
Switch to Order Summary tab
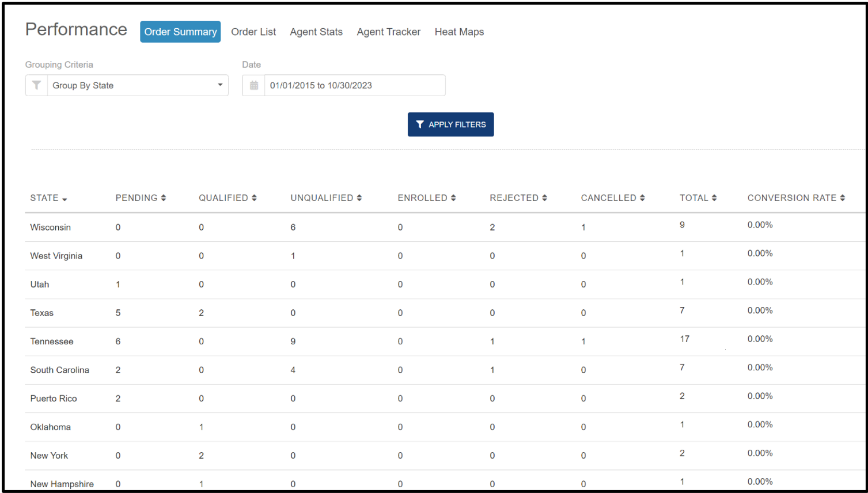180,32
